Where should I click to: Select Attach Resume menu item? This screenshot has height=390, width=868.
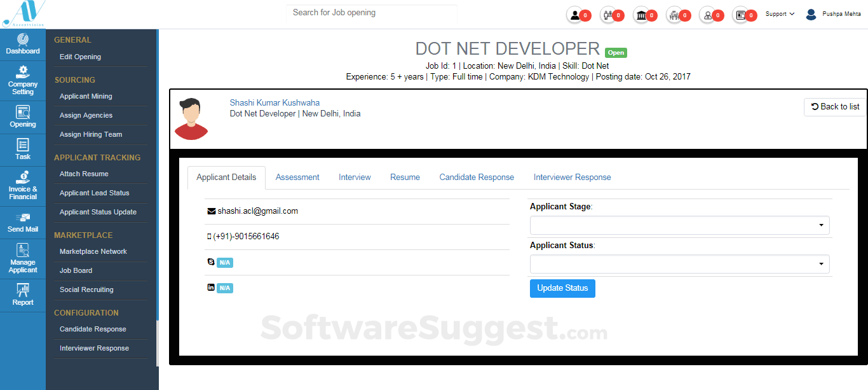(84, 174)
